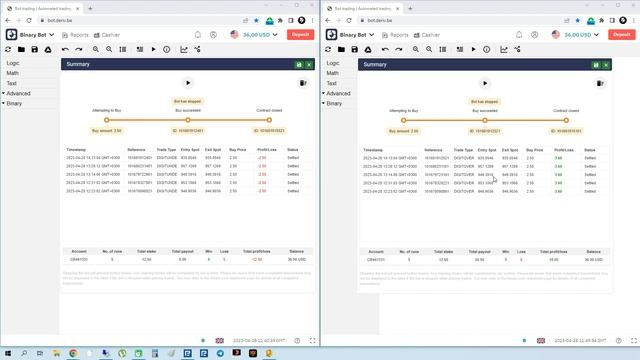640x360 pixels.
Task: Save icon in left window toolbar
Action: tap(35, 49)
